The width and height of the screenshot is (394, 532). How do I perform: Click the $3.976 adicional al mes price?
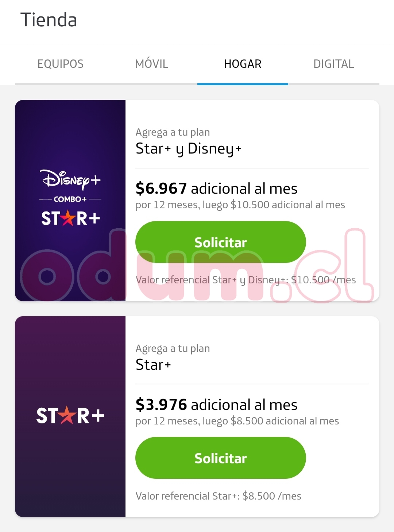pos(216,405)
